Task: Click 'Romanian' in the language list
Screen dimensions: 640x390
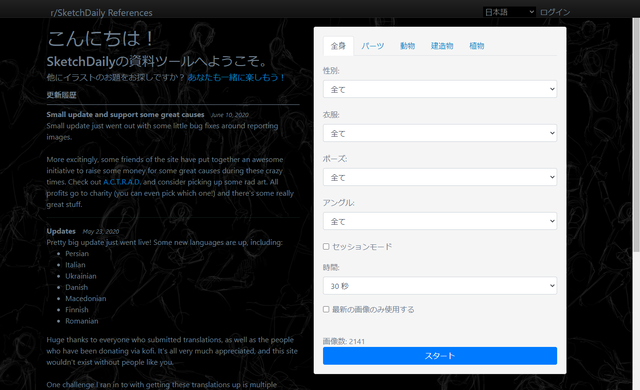Action: click(x=82, y=321)
